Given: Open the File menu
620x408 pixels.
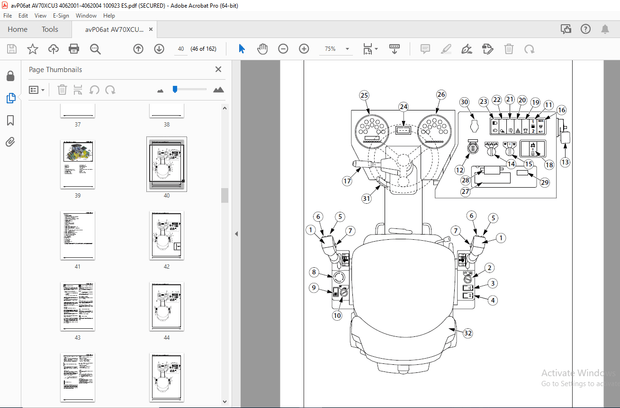Looking at the screenshot, I should click(x=8, y=16).
